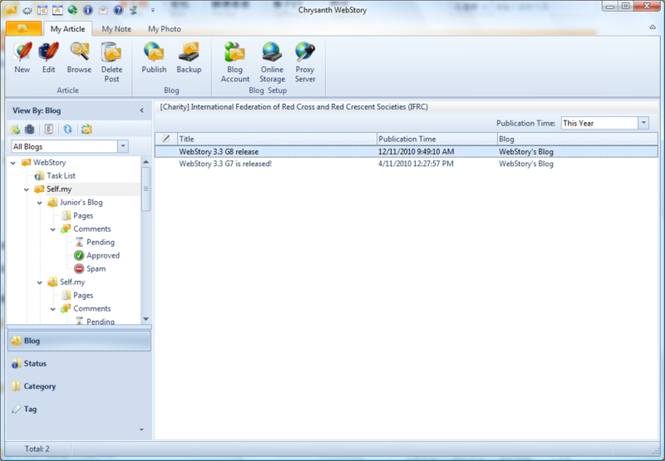
Task: Open Proxy Server configuration
Action: [x=305, y=62]
